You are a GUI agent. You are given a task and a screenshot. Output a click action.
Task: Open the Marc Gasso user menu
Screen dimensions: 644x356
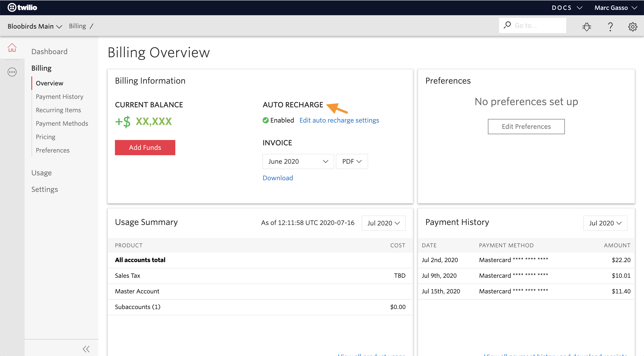click(616, 8)
